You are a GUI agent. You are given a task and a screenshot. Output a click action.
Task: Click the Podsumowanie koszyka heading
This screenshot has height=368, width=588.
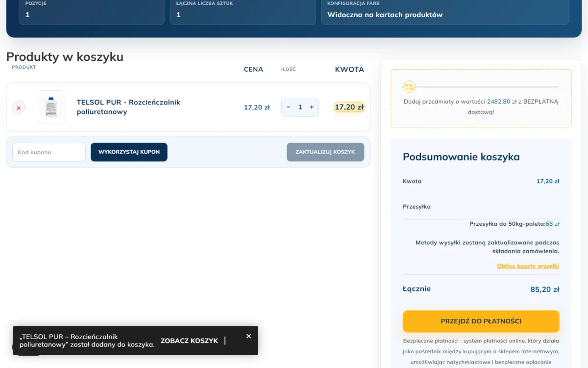(461, 157)
